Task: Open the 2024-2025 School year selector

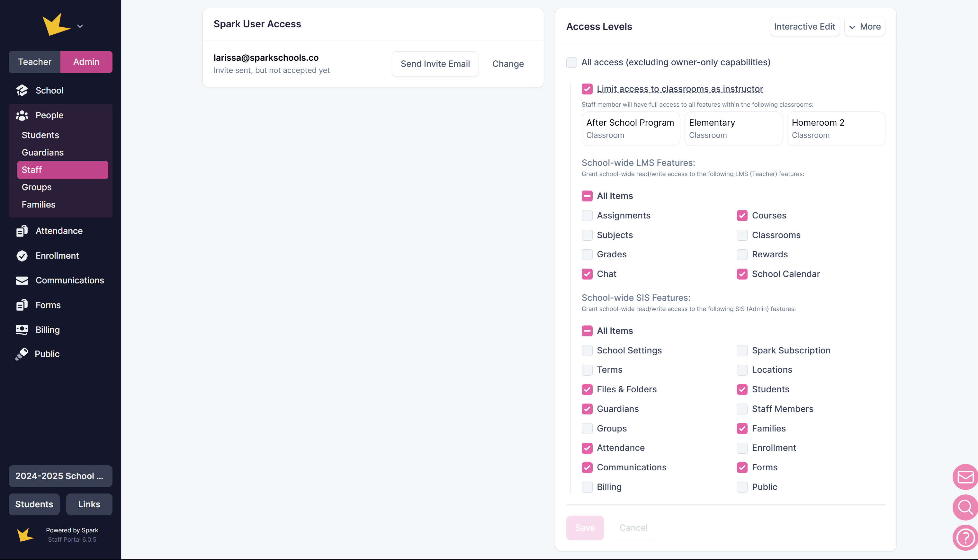Action: tap(60, 476)
